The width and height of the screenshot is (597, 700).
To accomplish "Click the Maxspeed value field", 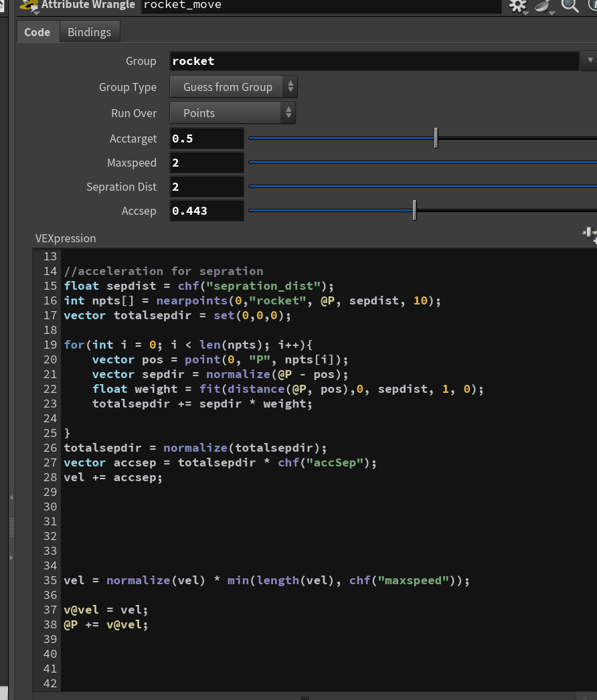I will tap(206, 163).
